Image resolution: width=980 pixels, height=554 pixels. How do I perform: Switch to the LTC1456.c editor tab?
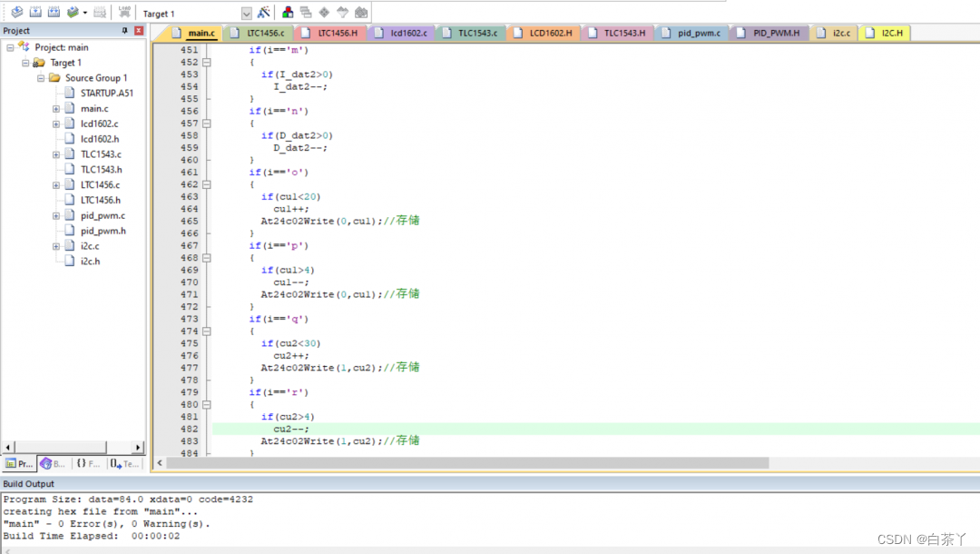click(265, 34)
